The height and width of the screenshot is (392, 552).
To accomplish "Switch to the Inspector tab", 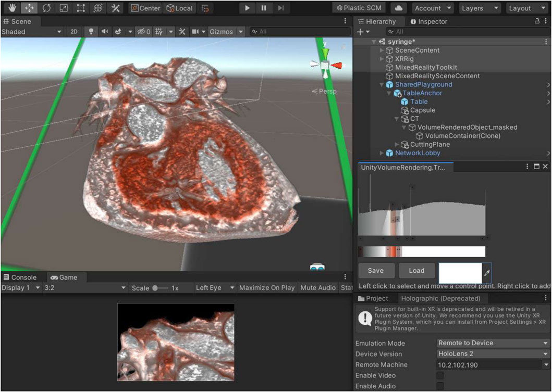I will tap(428, 21).
